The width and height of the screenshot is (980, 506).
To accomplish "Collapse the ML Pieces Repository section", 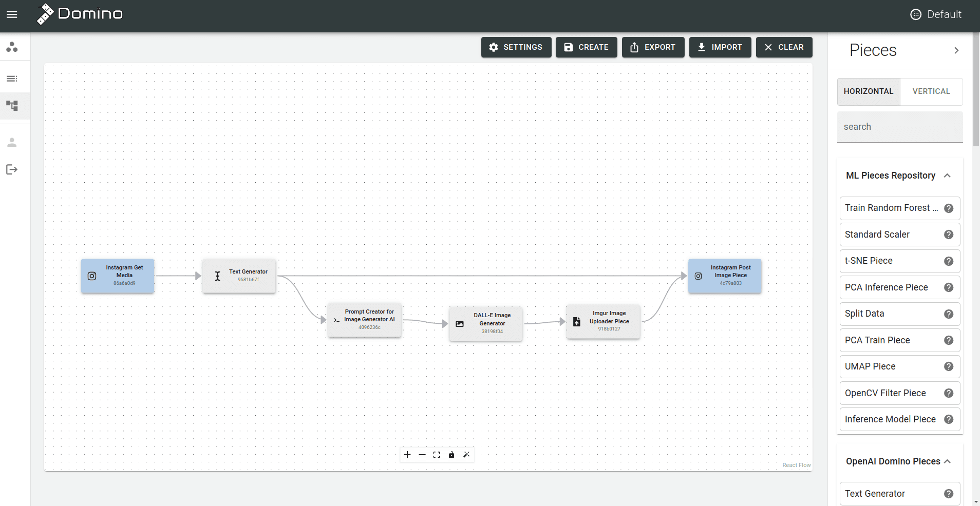I will click(x=947, y=176).
